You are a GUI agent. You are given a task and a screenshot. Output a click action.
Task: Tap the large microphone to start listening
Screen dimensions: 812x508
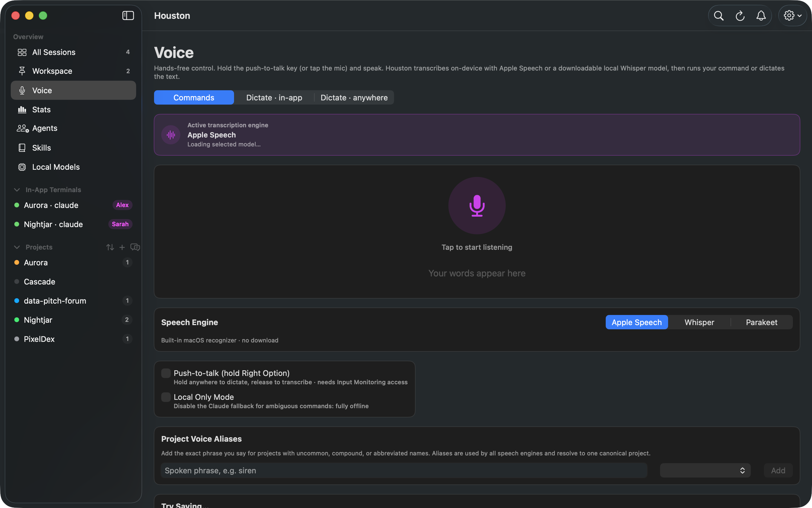coord(477,206)
